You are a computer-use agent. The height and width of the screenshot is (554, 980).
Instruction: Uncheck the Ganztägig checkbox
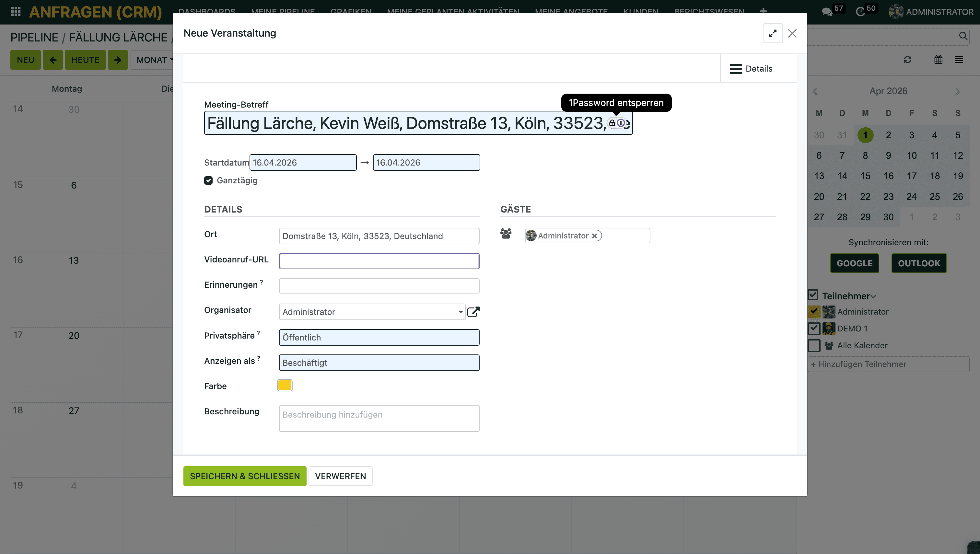[x=208, y=180]
